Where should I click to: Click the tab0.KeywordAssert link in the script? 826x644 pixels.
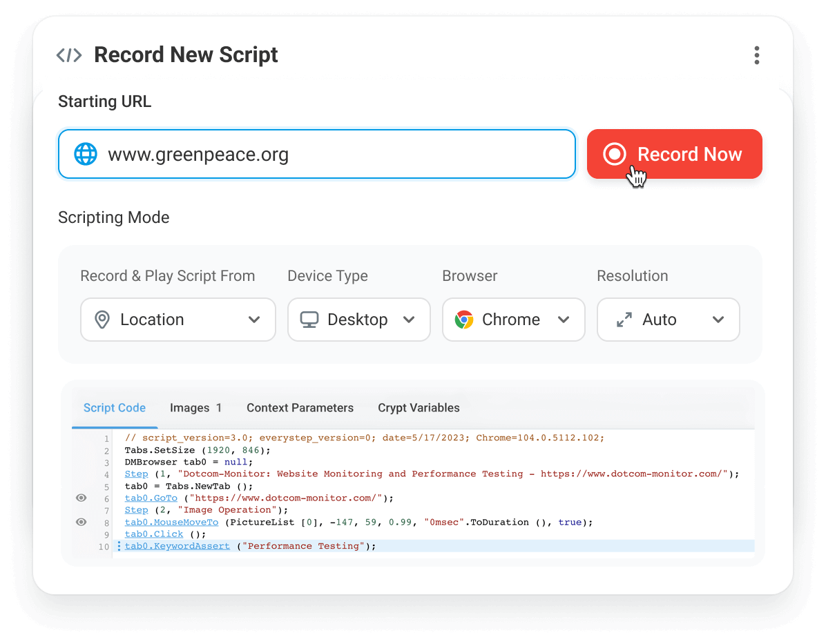point(177,545)
